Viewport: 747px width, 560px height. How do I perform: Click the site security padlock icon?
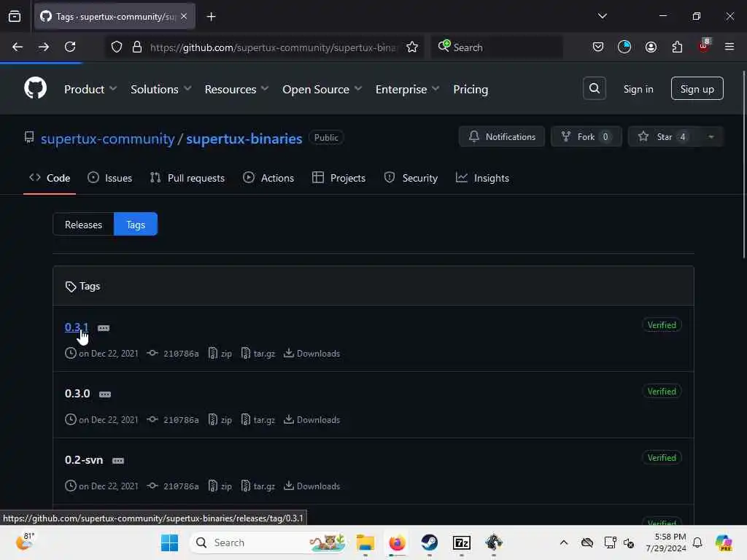(x=137, y=47)
